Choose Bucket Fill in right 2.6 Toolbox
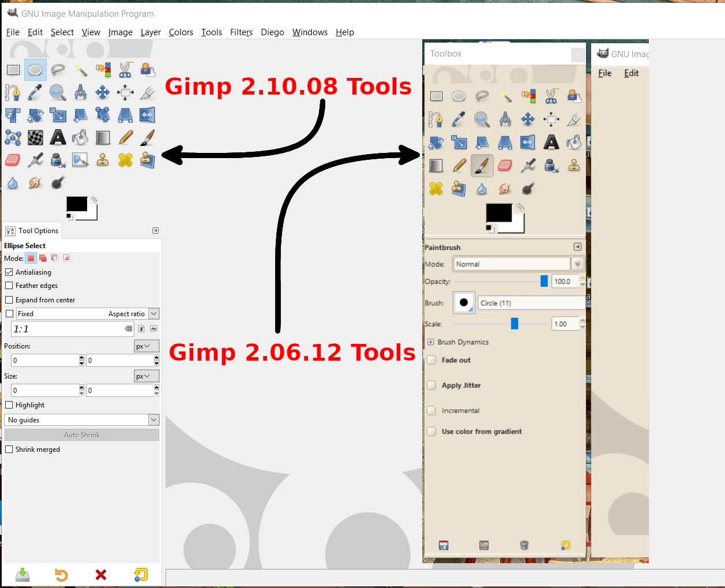Image resolution: width=725 pixels, height=588 pixels. coord(574,143)
